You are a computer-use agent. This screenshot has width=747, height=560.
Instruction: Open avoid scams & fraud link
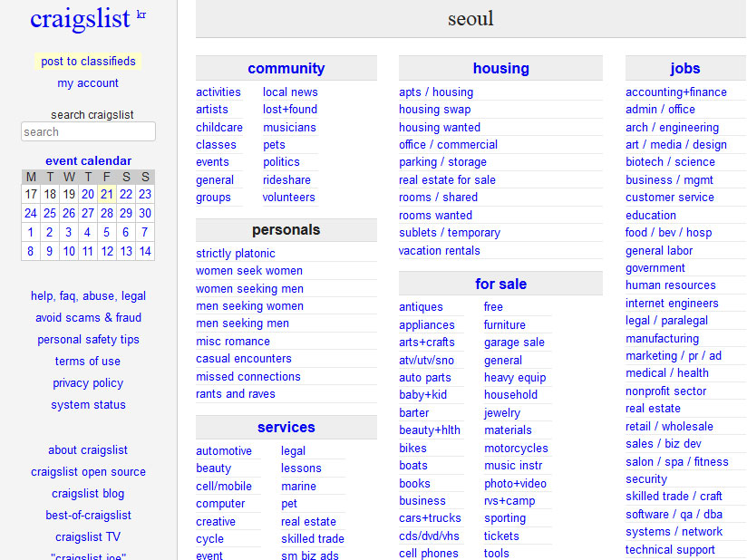(x=88, y=318)
